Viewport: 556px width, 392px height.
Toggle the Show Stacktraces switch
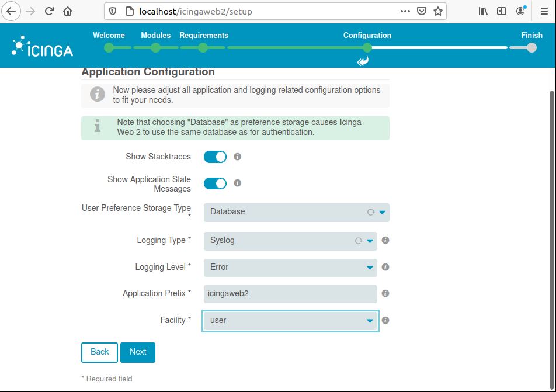pyautogui.click(x=216, y=157)
